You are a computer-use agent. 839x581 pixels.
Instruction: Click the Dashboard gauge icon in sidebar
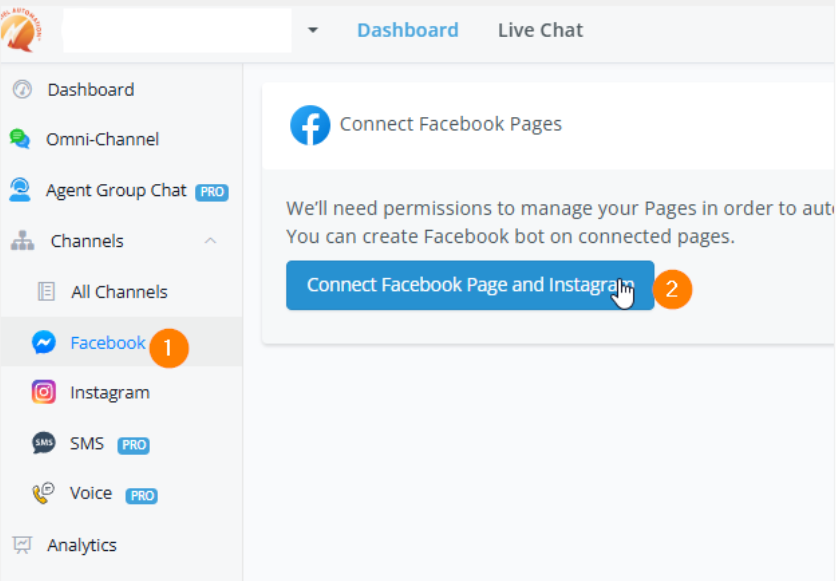click(x=22, y=90)
